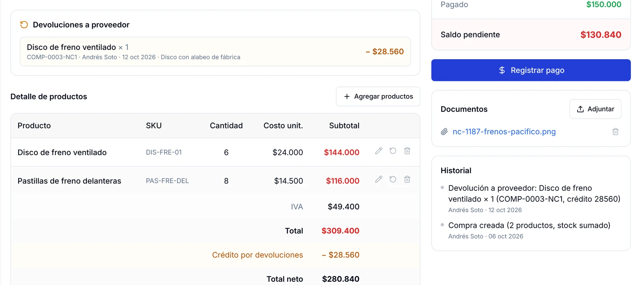Click the Andrés Soto · 06 oct 2026 timestamp
Viewport: 644px width, 285px height.
tap(486, 236)
